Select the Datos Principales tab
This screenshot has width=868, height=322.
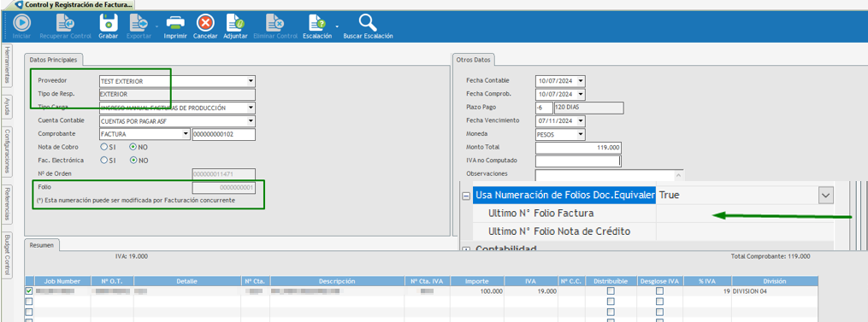coord(54,59)
